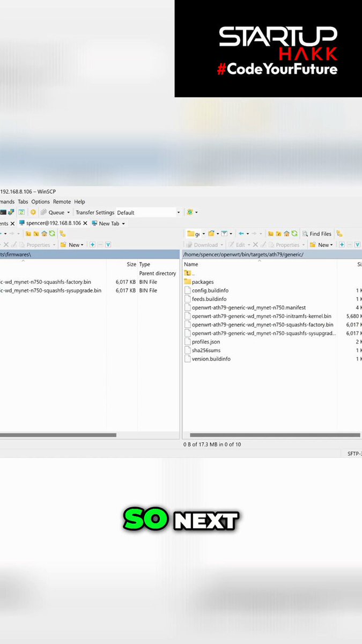Screen dimensions: 362x644
Task: Click remote panel Select Files plus icon
Action: tap(342, 245)
